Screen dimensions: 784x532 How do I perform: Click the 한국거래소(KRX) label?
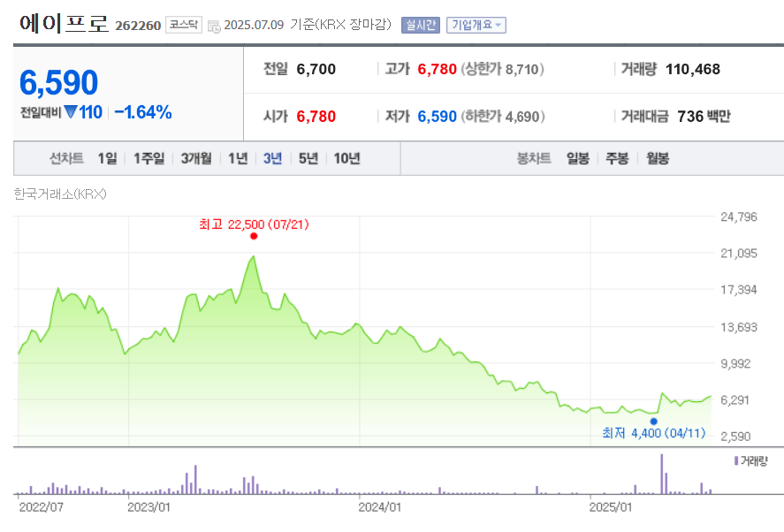pyautogui.click(x=60, y=194)
